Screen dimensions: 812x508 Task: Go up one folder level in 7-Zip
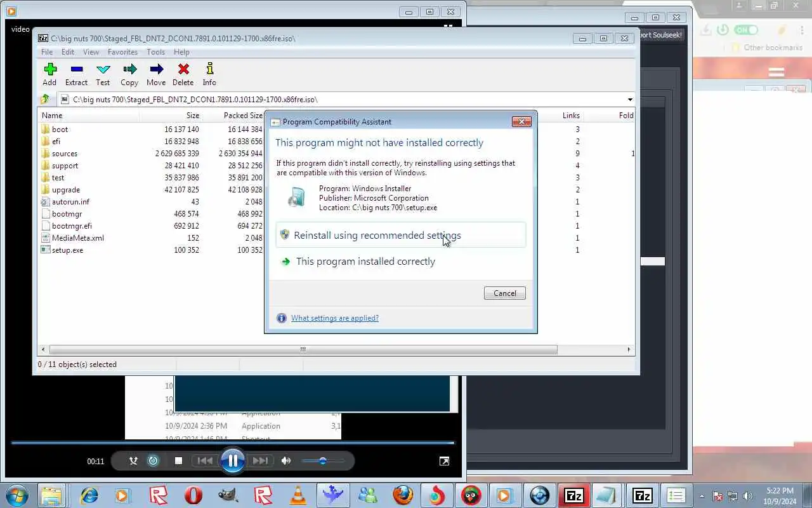45,99
